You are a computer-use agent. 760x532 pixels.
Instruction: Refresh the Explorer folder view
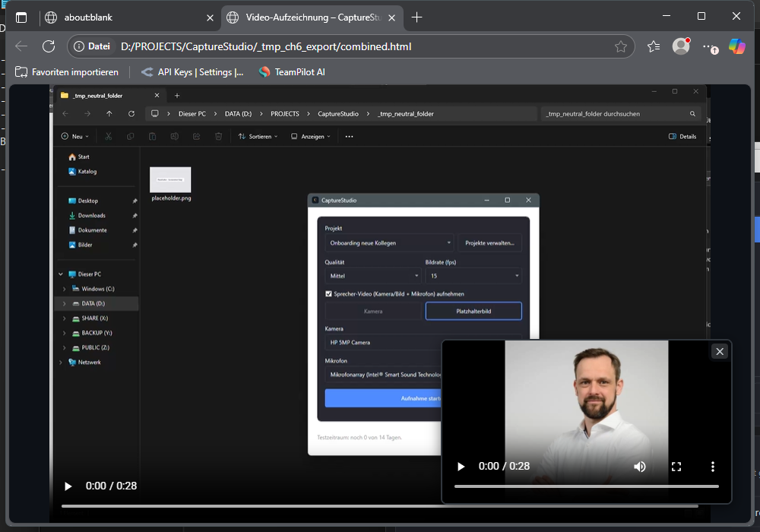click(131, 114)
